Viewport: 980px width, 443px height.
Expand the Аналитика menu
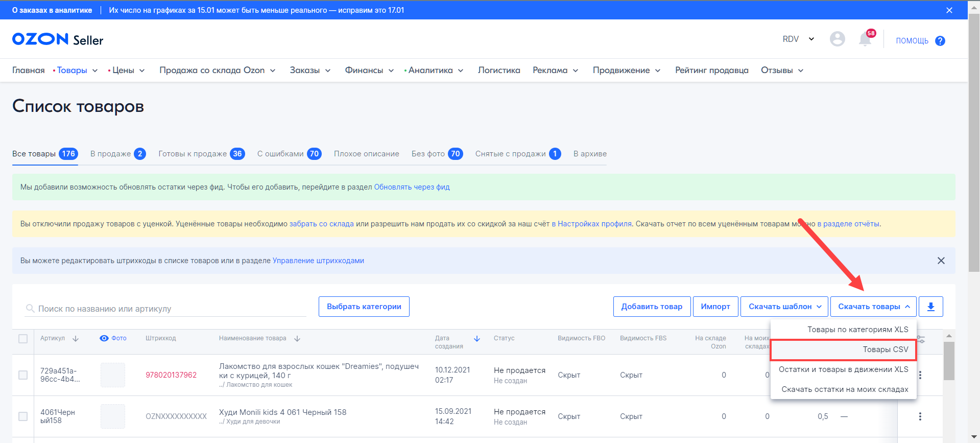point(434,71)
